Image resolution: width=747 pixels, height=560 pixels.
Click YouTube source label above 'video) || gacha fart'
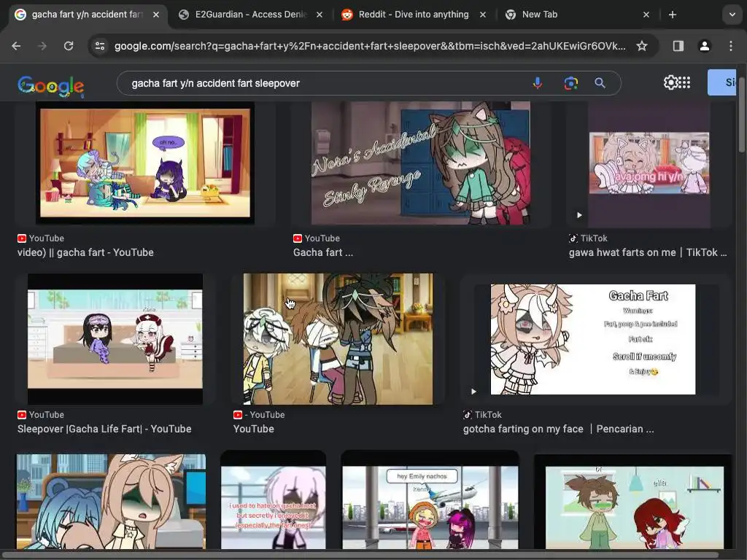pos(41,238)
